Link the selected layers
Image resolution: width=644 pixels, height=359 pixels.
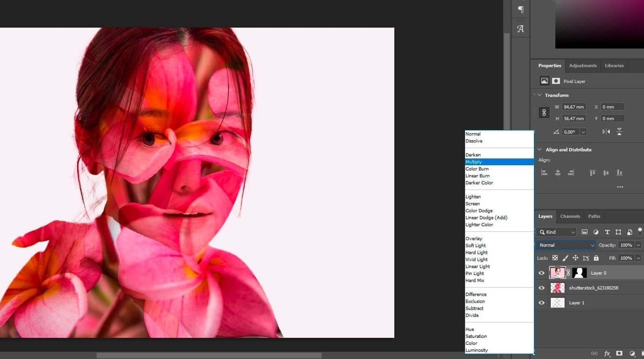click(x=595, y=352)
